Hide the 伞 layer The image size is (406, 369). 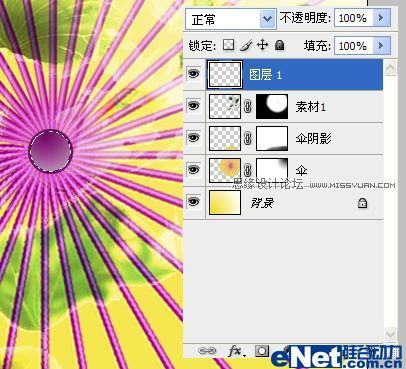[x=194, y=169]
